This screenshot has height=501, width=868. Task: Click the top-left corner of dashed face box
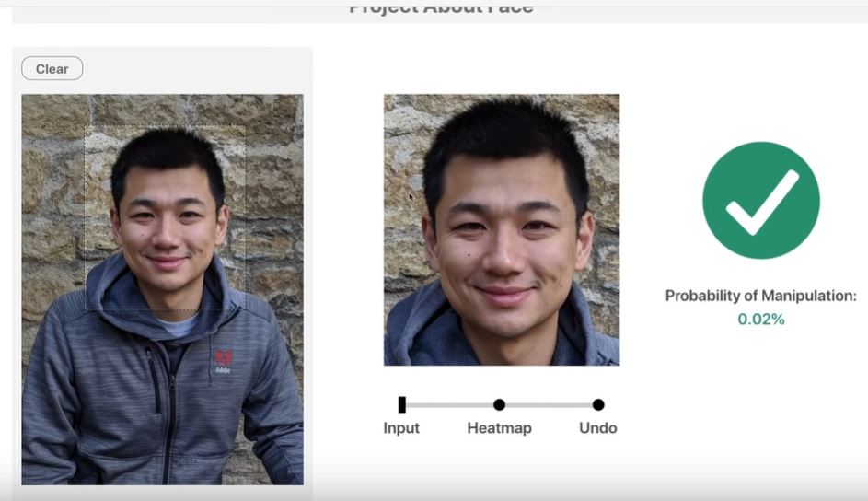[86, 127]
